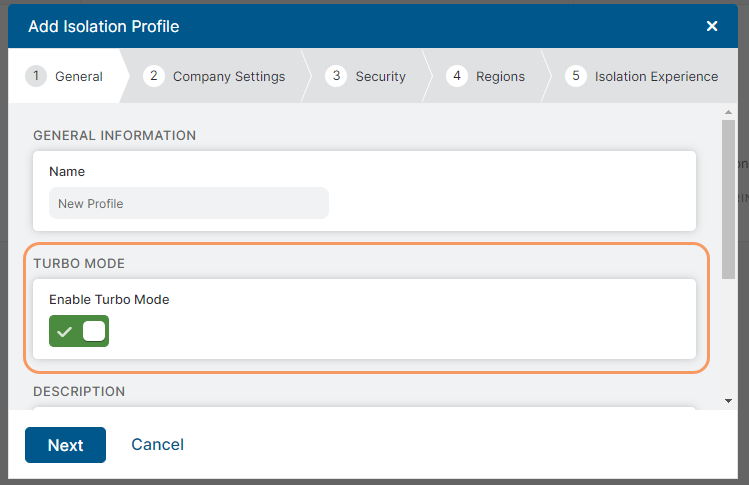The width and height of the screenshot is (749, 485).
Task: Click the Enable Turbo Mode label text
Action: [x=109, y=299]
